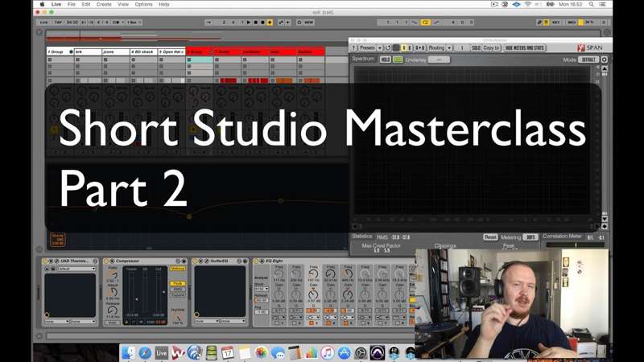The width and height of the screenshot is (644, 362).
Task: Click the SPAN reset circular arrow icon
Action: pos(388,48)
